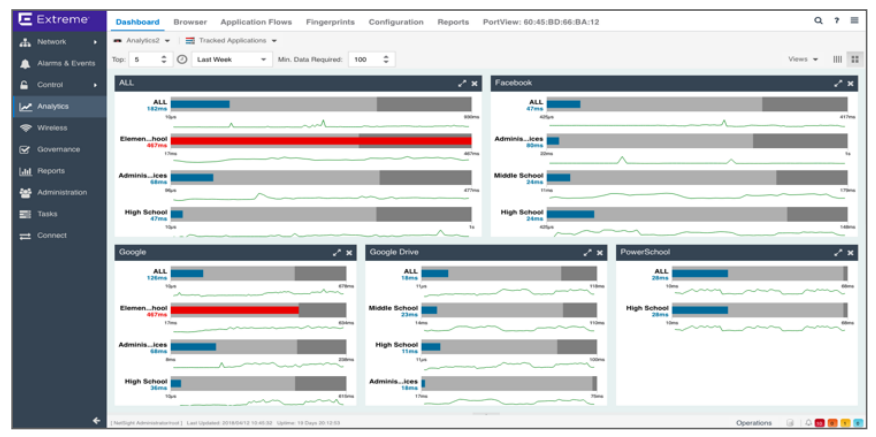Close the Google Drive panel
The image size is (876, 437).
click(599, 253)
